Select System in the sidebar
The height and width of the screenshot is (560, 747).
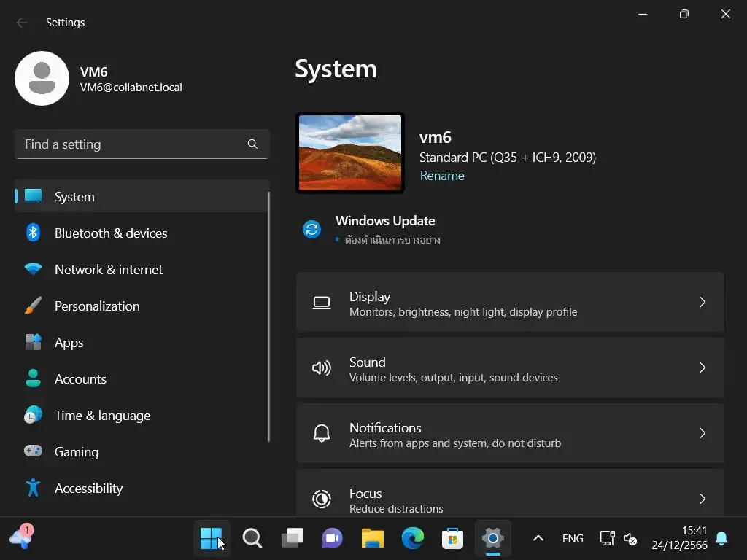(x=142, y=196)
